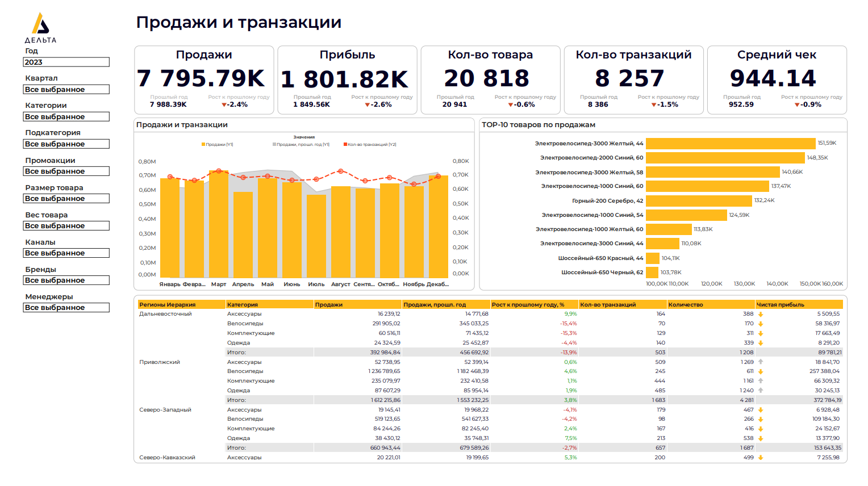Open the Бренды filter dropdown
This screenshot has width=868, height=486.
pos(66,280)
